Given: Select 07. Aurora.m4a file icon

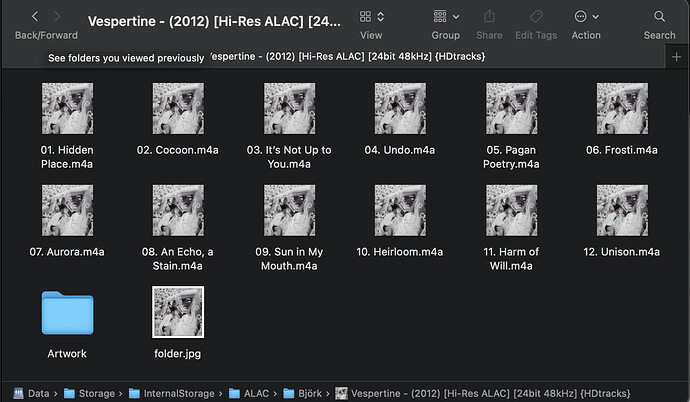Looking at the screenshot, I should 67,210.
